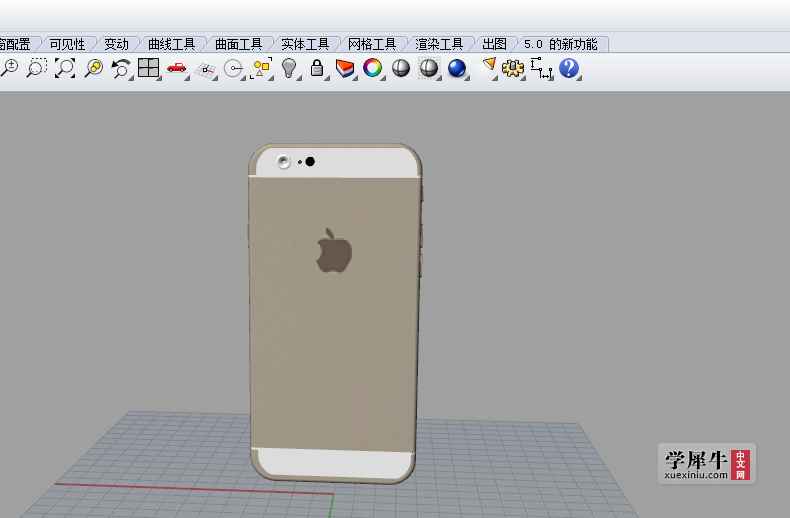Click the circle object snap icon
The width and height of the screenshot is (790, 518).
click(233, 69)
